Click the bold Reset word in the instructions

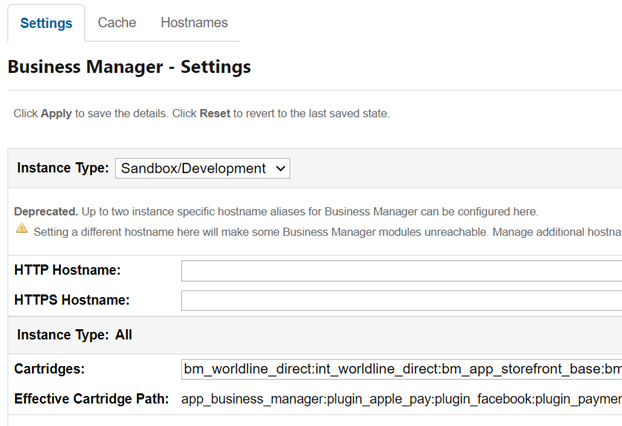[x=215, y=114]
